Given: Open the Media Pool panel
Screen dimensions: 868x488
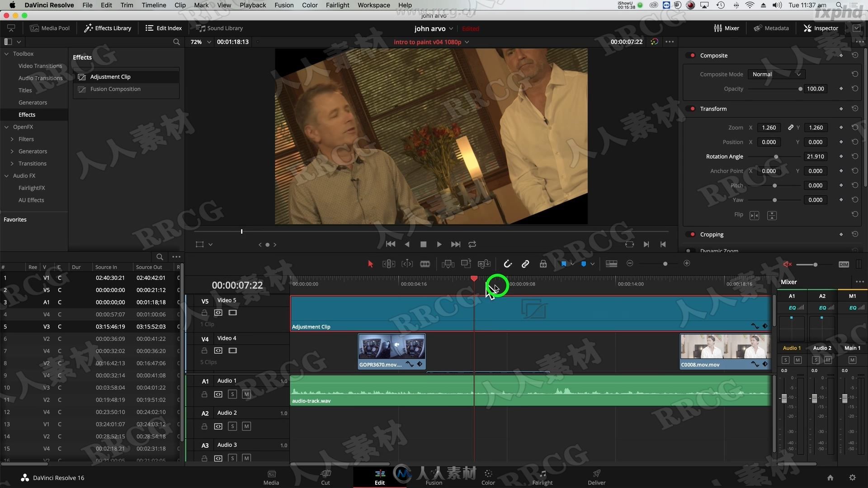Looking at the screenshot, I should (50, 28).
